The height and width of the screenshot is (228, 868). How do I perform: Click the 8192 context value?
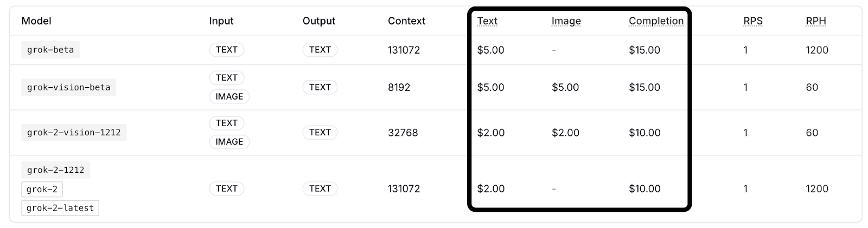click(x=399, y=87)
